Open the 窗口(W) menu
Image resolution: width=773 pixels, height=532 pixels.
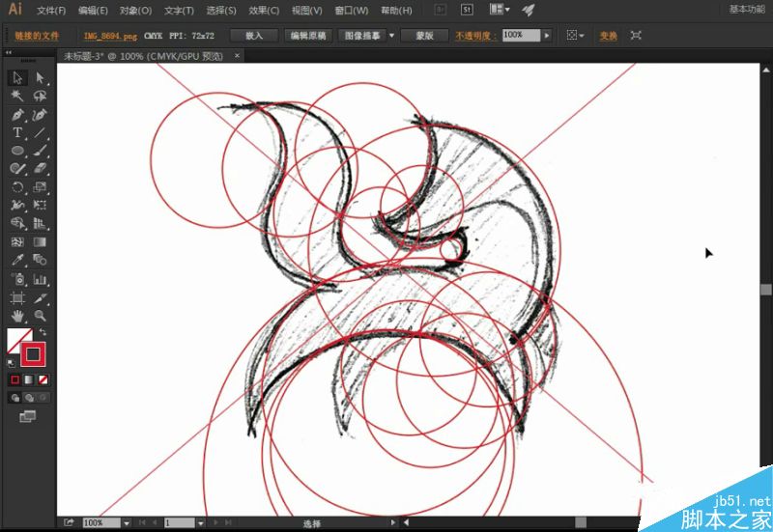(x=352, y=11)
